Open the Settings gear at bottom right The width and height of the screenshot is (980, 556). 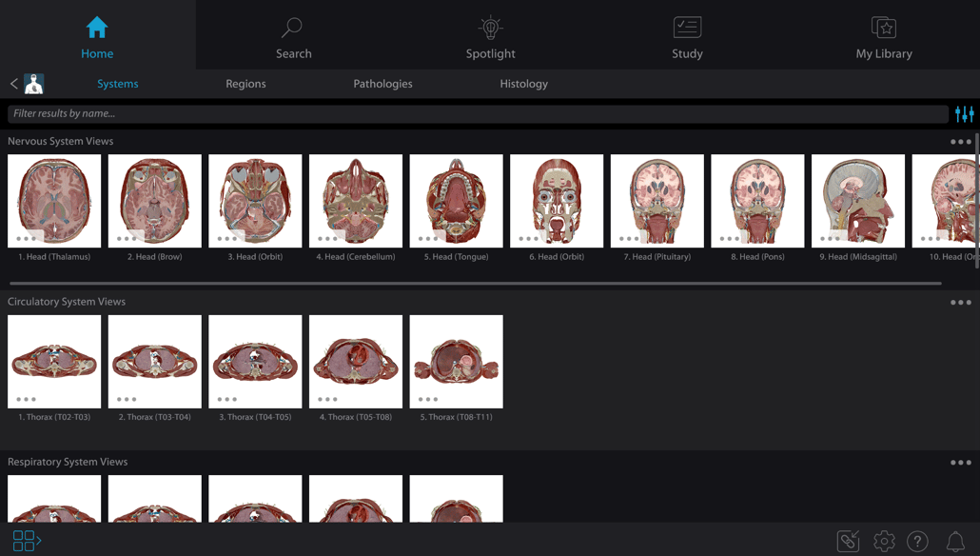883,540
